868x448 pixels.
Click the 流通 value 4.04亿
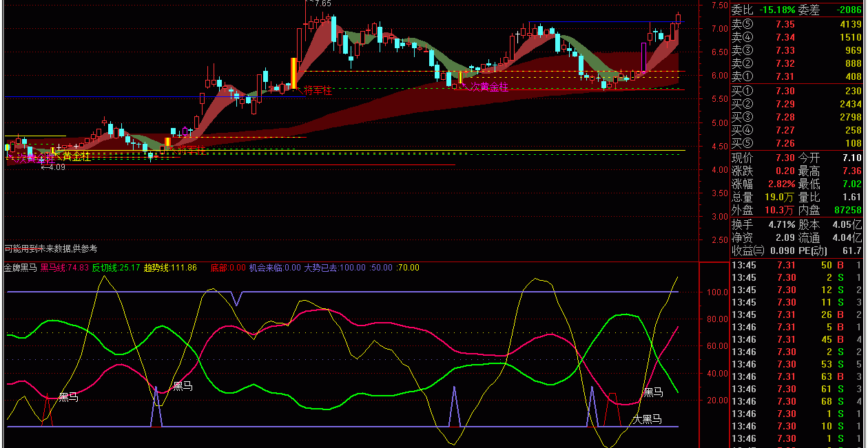coord(847,237)
